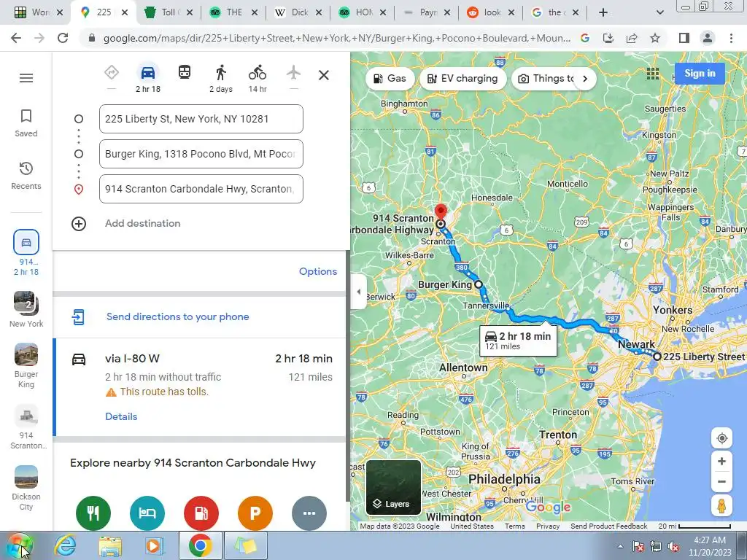Open Google apps grid
The image size is (747, 560).
[653, 74]
